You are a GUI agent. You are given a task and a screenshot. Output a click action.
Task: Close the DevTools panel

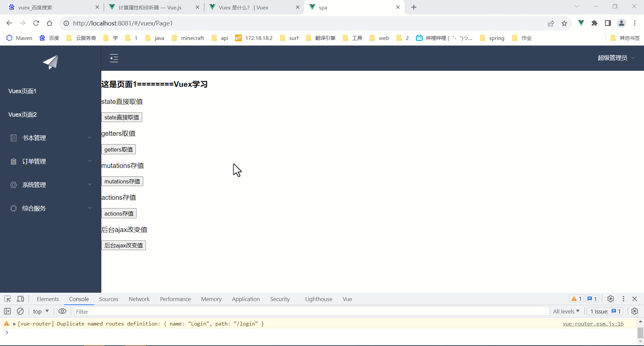(635, 298)
